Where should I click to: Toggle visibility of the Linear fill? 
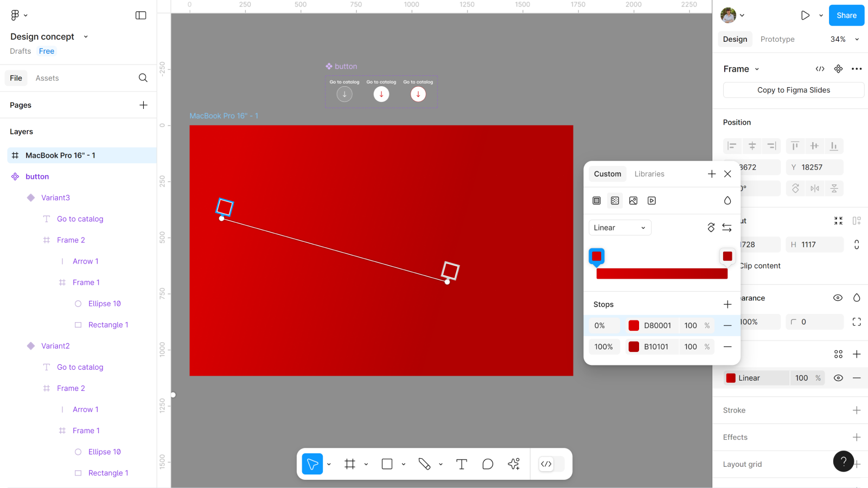(838, 378)
